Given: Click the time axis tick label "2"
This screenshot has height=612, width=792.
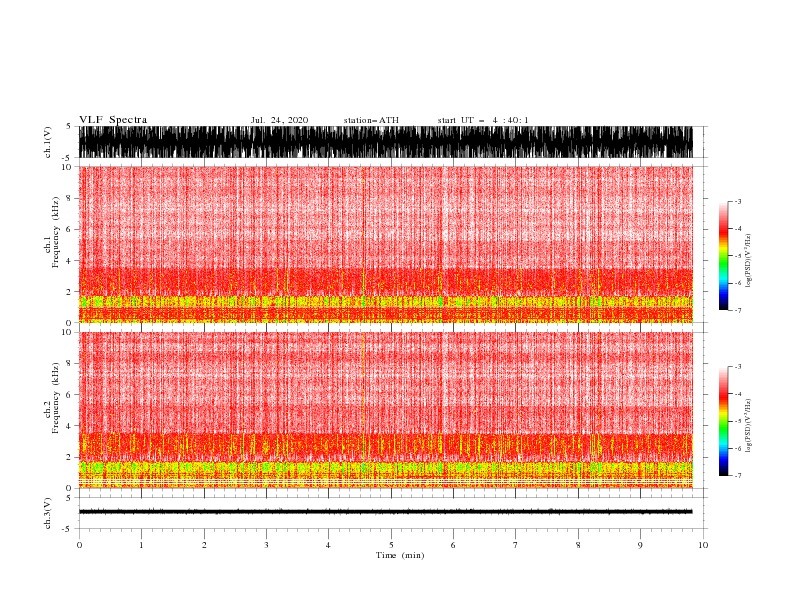Looking at the screenshot, I should [x=204, y=545].
